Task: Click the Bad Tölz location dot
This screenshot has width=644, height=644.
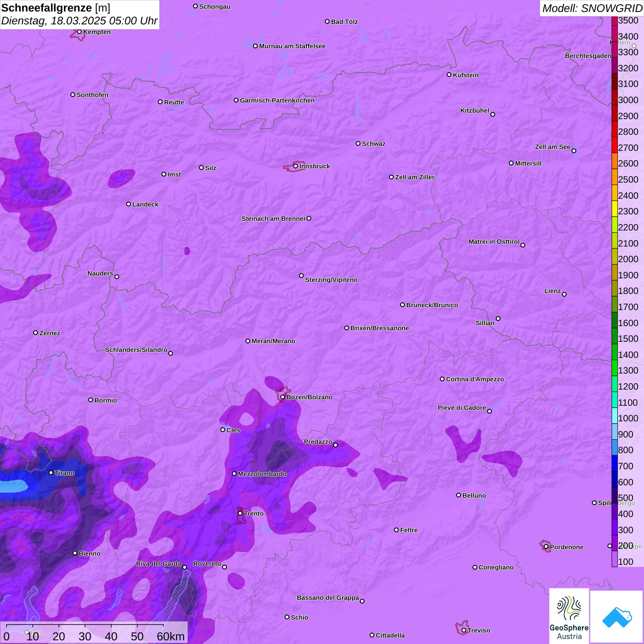Action: 328,22
